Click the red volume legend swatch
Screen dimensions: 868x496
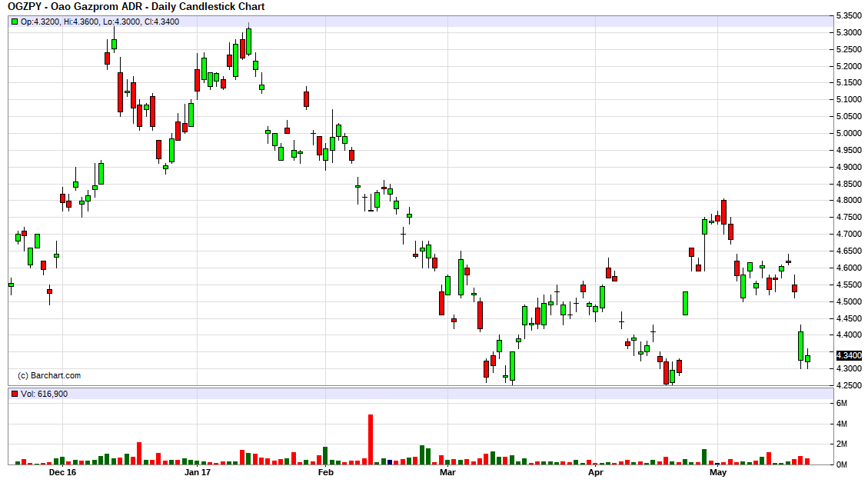pyautogui.click(x=15, y=394)
